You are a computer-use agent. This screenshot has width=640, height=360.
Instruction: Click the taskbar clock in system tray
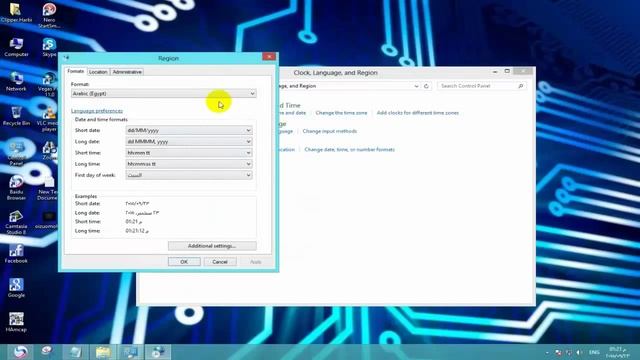pyautogui.click(x=618, y=352)
